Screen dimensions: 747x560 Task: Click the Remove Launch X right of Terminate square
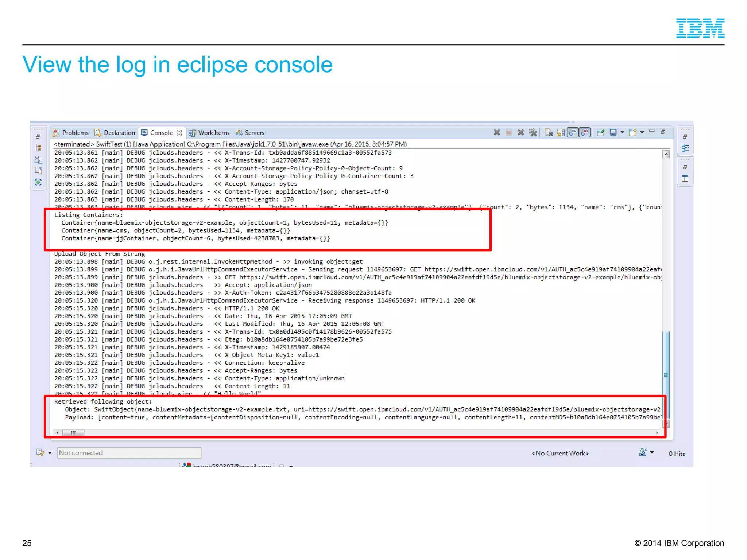click(x=521, y=133)
